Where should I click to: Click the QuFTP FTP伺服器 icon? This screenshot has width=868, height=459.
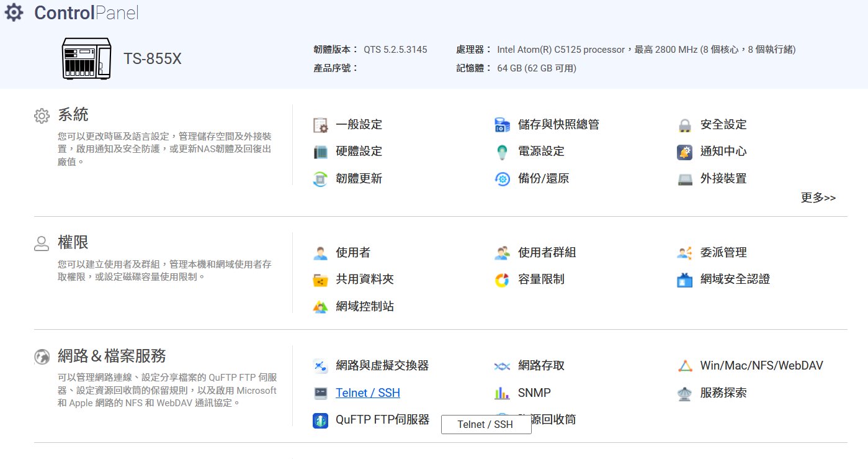click(x=320, y=420)
